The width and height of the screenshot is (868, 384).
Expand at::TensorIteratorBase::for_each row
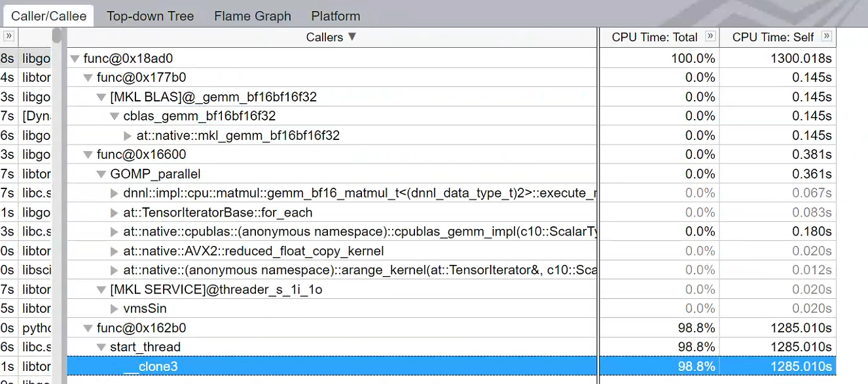(x=115, y=213)
